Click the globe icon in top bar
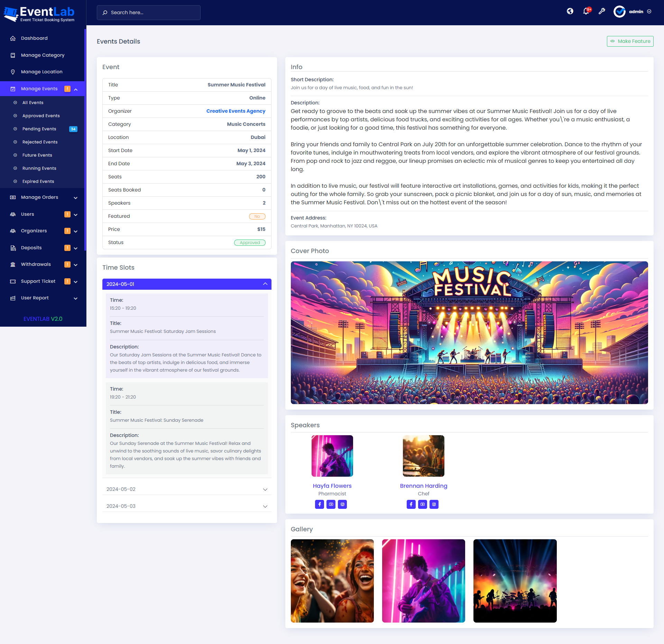This screenshot has width=664, height=644. coord(570,11)
